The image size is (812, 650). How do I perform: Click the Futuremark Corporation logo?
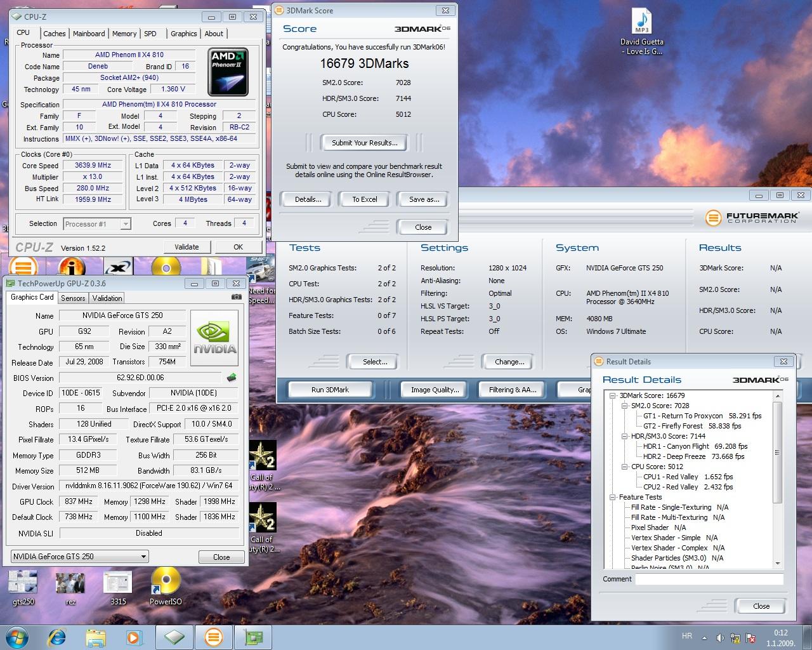753,218
